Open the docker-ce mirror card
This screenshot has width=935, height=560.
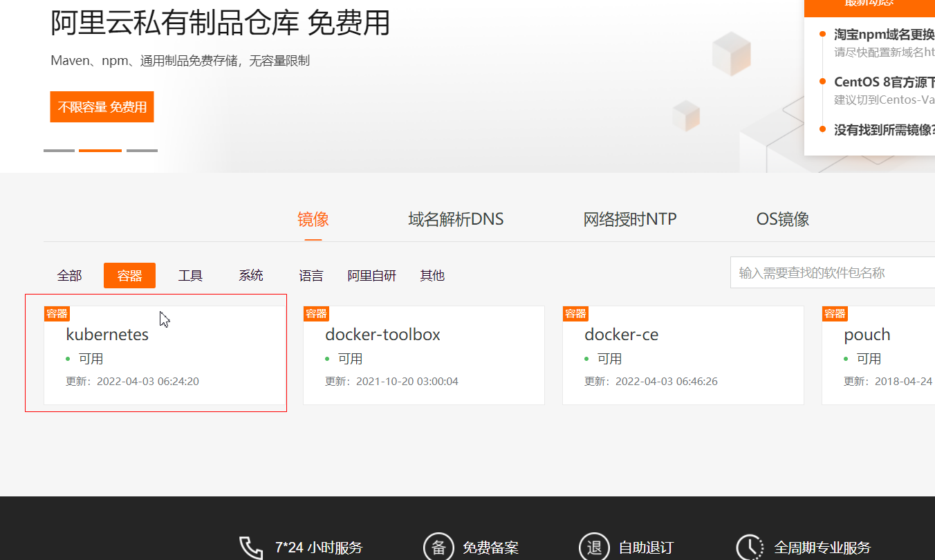point(683,355)
